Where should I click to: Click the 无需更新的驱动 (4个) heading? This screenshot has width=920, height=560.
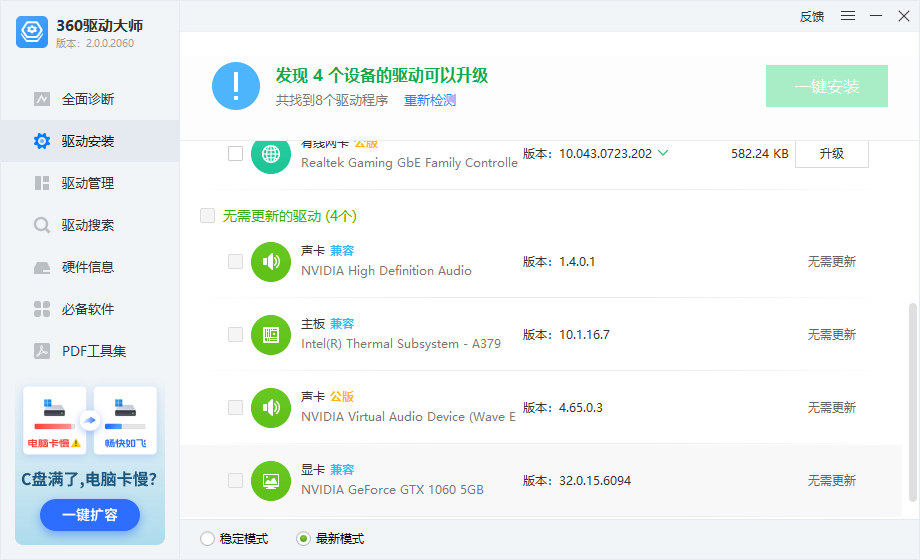point(289,216)
